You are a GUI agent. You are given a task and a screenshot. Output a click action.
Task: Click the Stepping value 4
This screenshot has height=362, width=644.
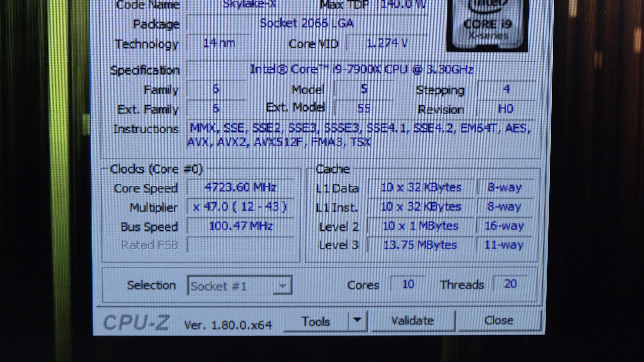point(506,89)
